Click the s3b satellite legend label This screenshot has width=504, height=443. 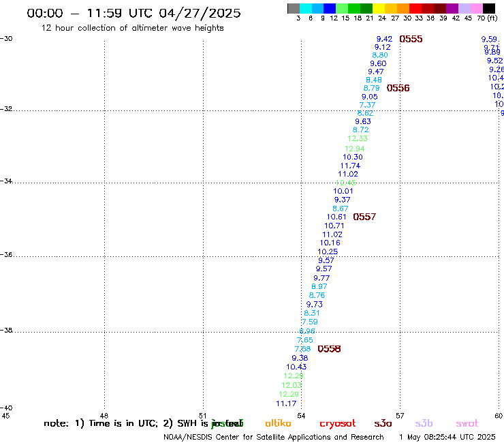[424, 423]
